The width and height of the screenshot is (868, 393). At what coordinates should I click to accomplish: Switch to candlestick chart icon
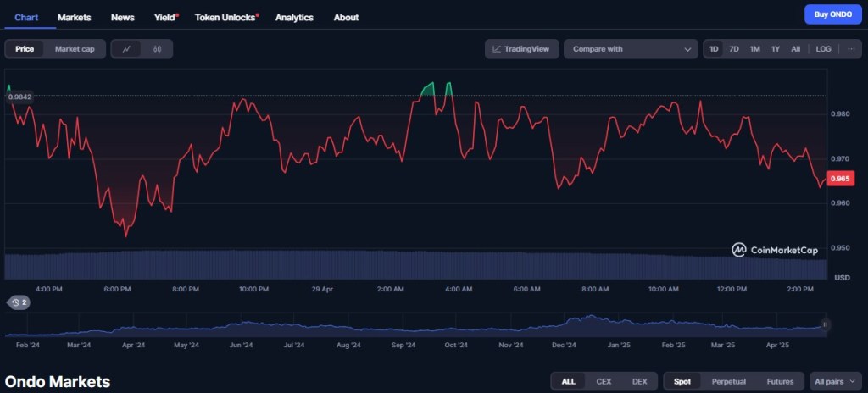(157, 49)
